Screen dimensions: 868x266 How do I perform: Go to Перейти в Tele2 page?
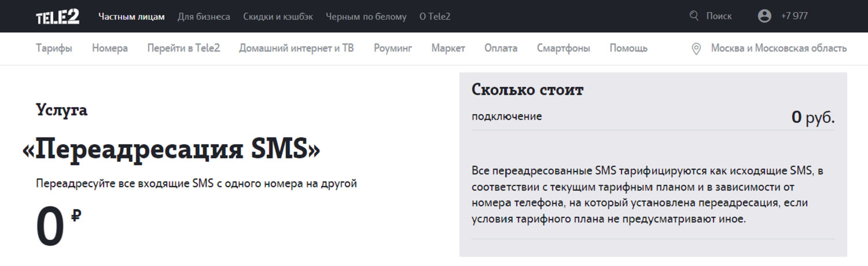click(x=183, y=49)
